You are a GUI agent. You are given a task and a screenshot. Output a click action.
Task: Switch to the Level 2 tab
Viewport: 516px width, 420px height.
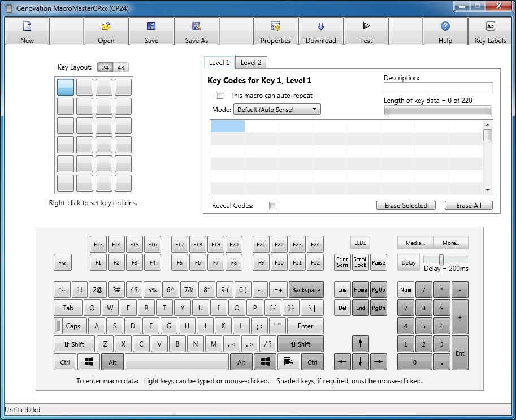(x=251, y=63)
